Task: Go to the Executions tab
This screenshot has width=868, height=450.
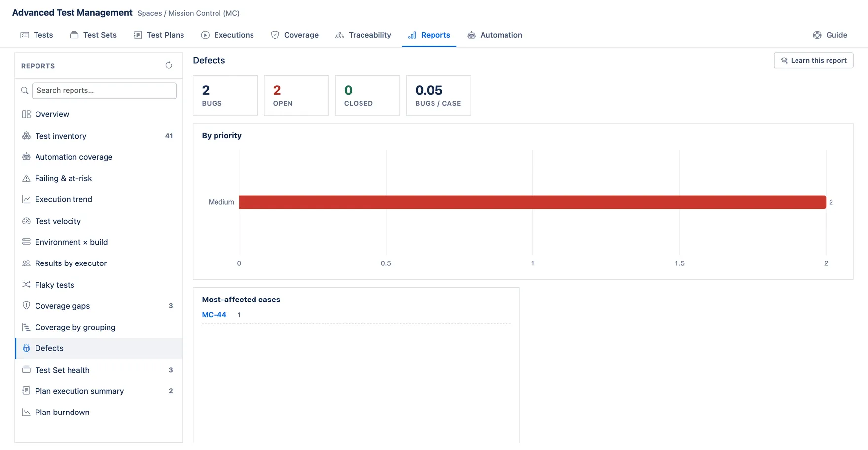Action: (x=227, y=35)
